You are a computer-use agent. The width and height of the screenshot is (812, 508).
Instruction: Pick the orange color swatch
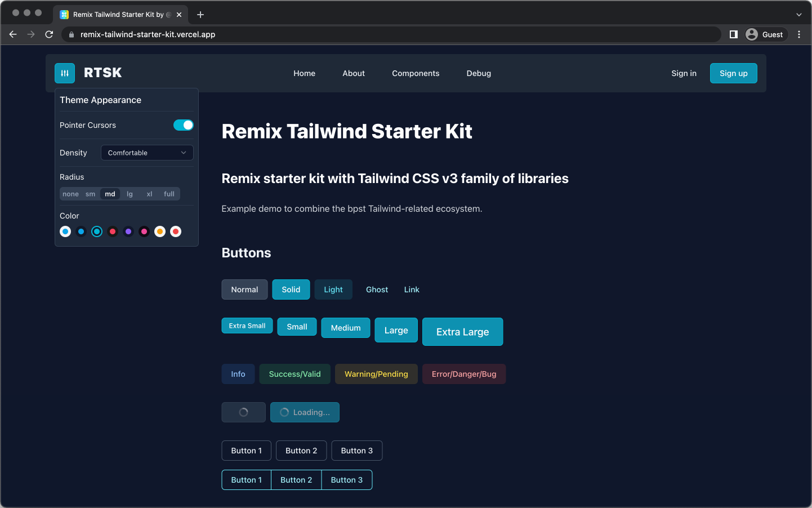pyautogui.click(x=160, y=231)
